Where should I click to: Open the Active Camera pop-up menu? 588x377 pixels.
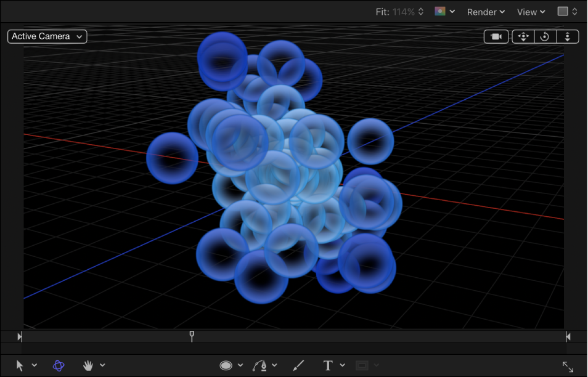coord(47,36)
